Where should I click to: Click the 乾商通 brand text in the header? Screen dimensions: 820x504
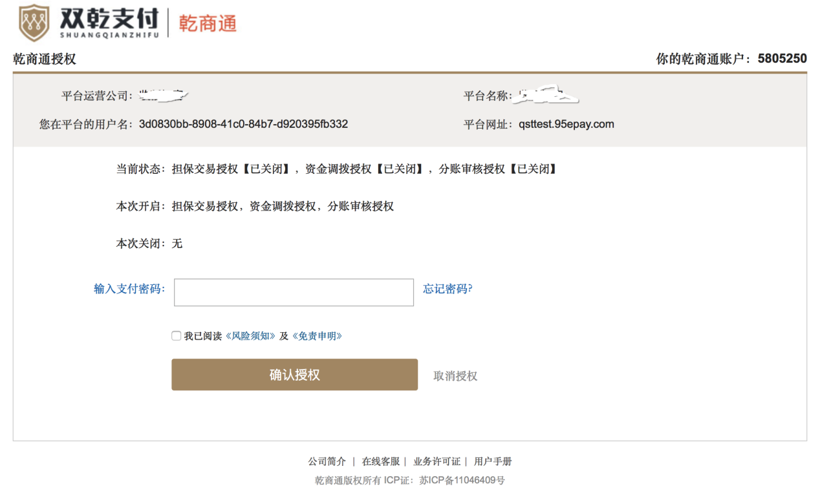click(208, 23)
